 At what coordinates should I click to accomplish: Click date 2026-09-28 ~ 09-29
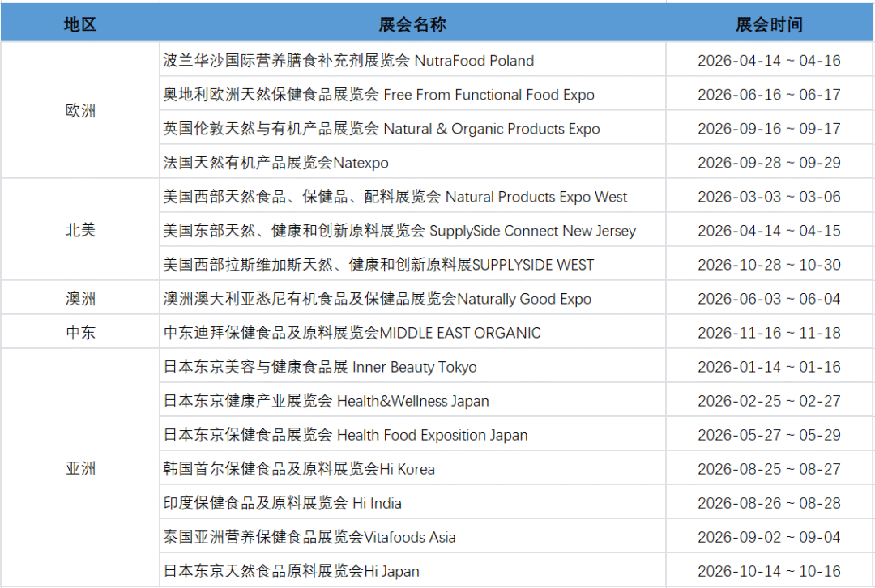(769, 162)
